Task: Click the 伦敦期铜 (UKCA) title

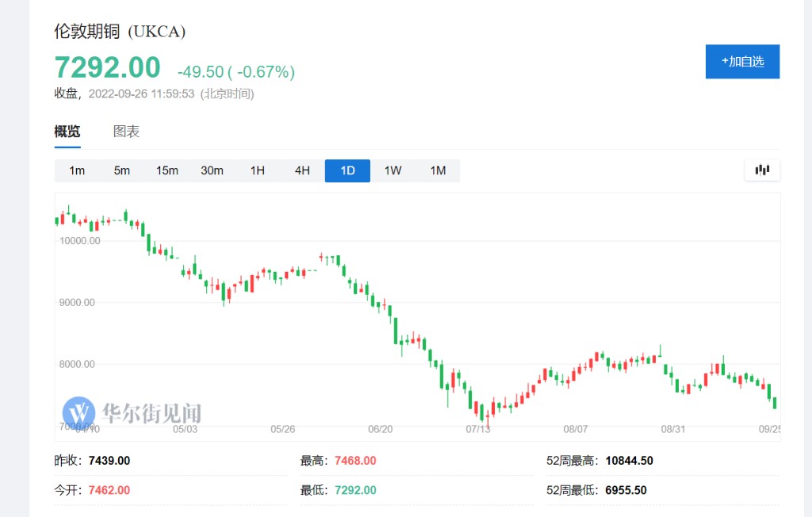Action: click(120, 32)
